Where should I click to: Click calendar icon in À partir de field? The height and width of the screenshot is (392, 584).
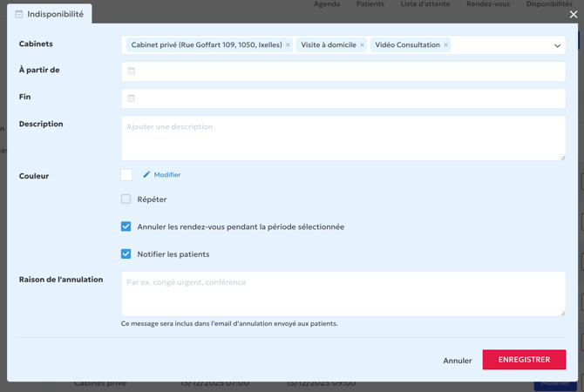[x=132, y=71]
